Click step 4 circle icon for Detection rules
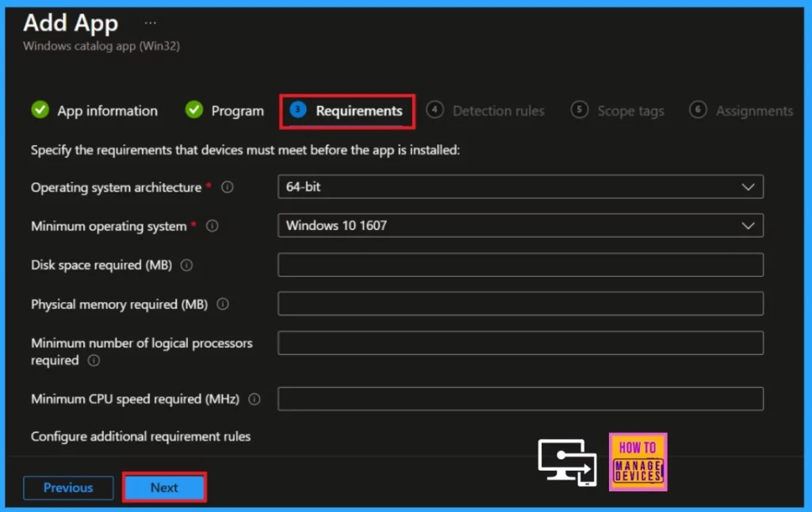Image resolution: width=812 pixels, height=512 pixels. (435, 109)
